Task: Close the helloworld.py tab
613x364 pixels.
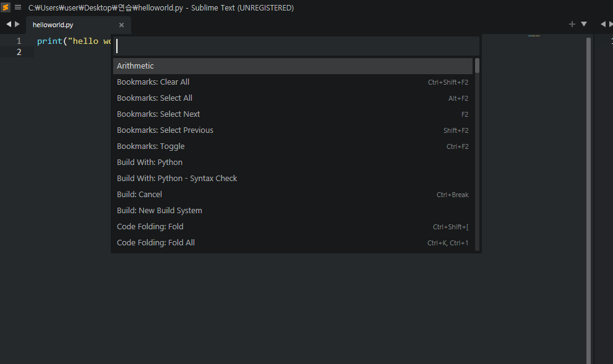Action: click(122, 25)
